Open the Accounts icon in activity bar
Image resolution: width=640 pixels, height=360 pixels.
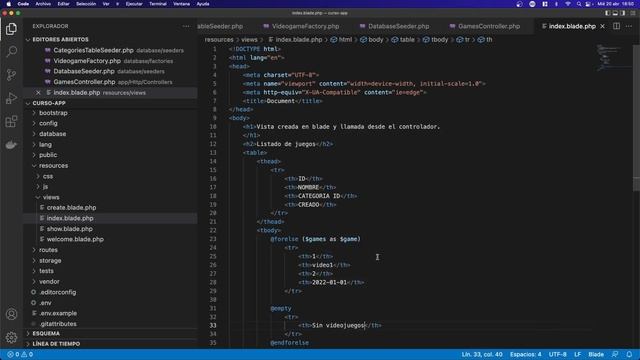[11, 314]
